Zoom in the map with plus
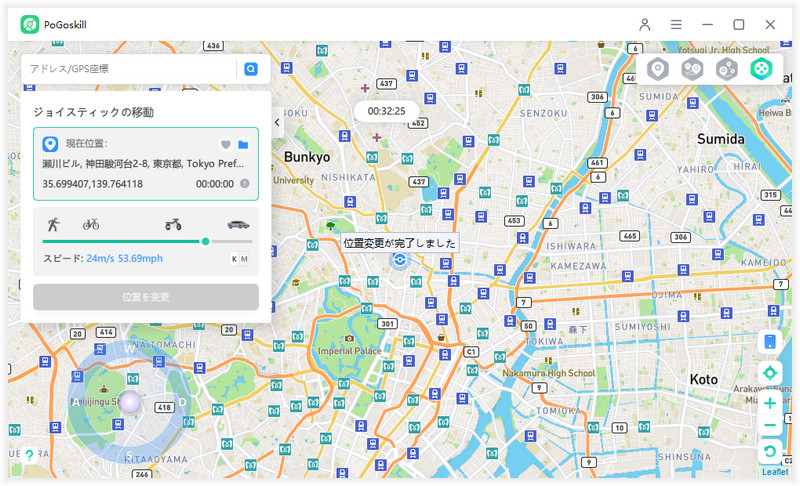Viewport: 800px width, 486px height. [770, 403]
